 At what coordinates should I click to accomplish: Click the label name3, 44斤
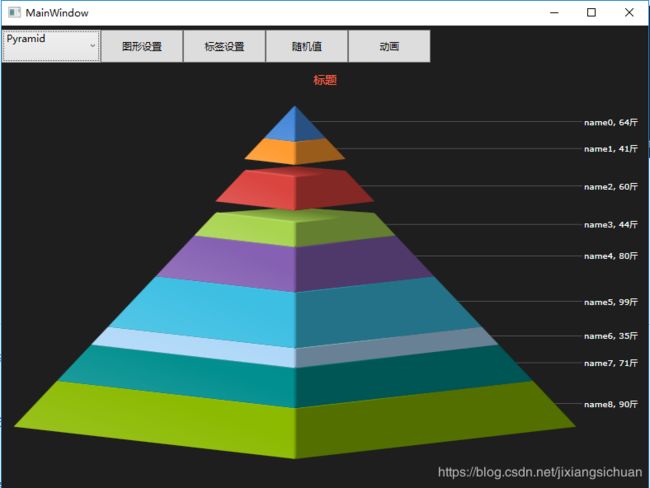611,224
